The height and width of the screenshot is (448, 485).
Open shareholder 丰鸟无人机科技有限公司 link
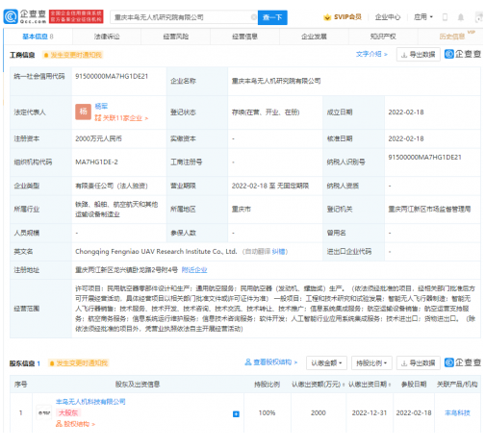click(x=90, y=402)
